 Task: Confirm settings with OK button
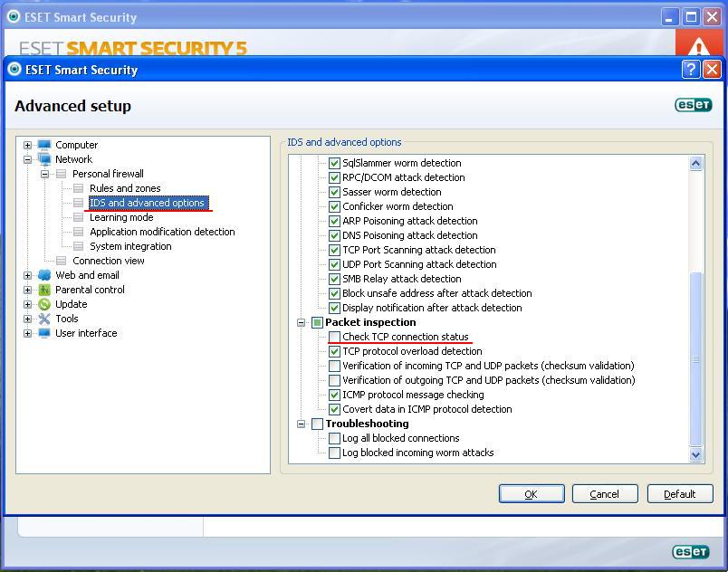click(532, 494)
